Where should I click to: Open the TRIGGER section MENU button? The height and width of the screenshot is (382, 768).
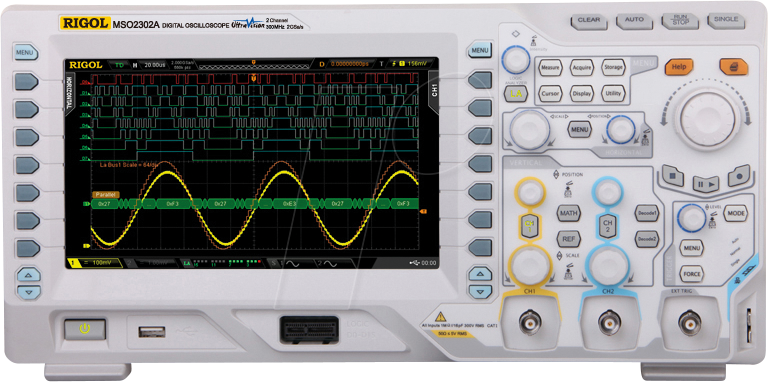[692, 248]
